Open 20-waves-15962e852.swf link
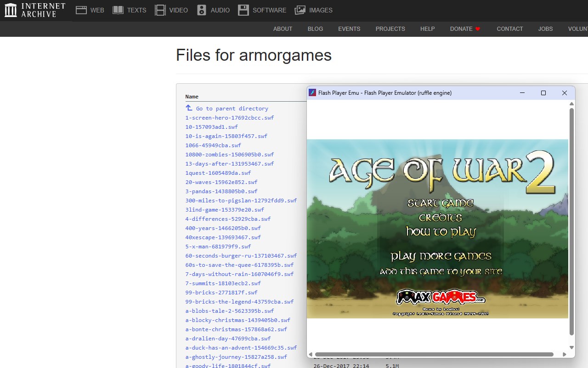 coord(221,182)
